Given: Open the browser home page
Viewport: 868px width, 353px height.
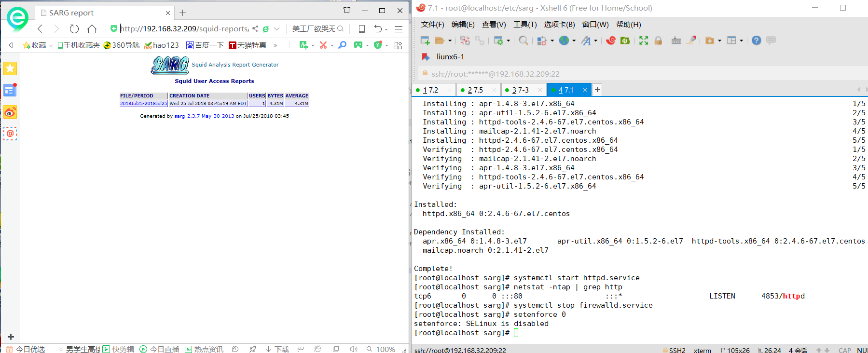Looking at the screenshot, I should (92, 29).
